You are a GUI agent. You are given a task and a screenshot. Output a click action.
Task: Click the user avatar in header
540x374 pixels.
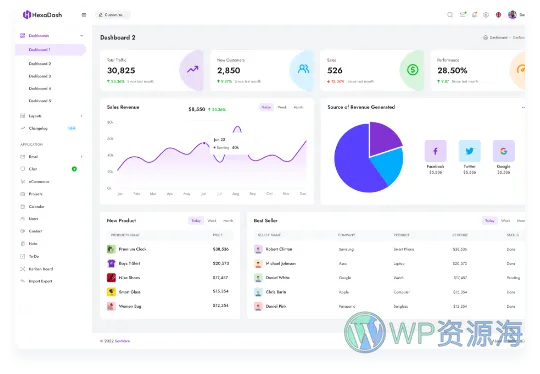(512, 15)
